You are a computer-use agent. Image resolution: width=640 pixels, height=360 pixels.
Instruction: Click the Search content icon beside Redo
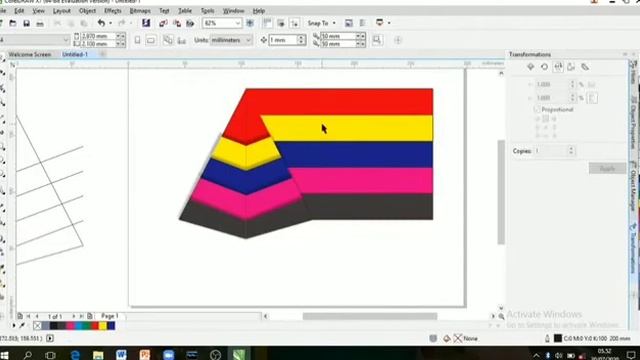[x=146, y=23]
